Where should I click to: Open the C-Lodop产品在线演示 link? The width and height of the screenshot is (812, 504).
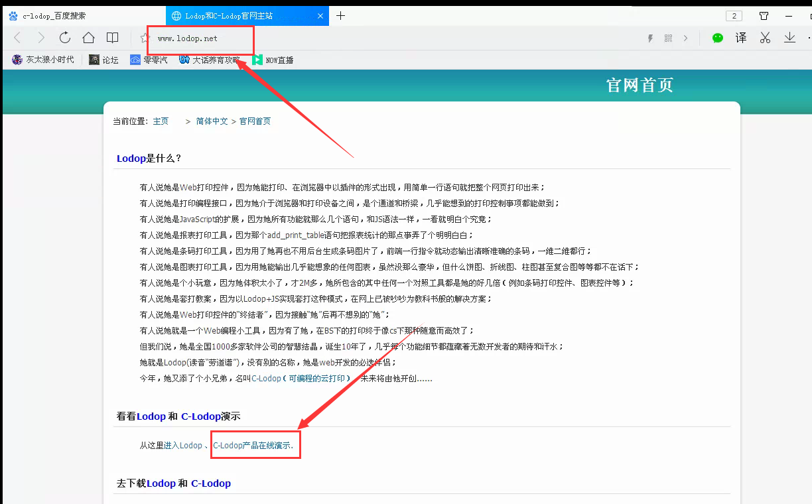[x=253, y=446]
